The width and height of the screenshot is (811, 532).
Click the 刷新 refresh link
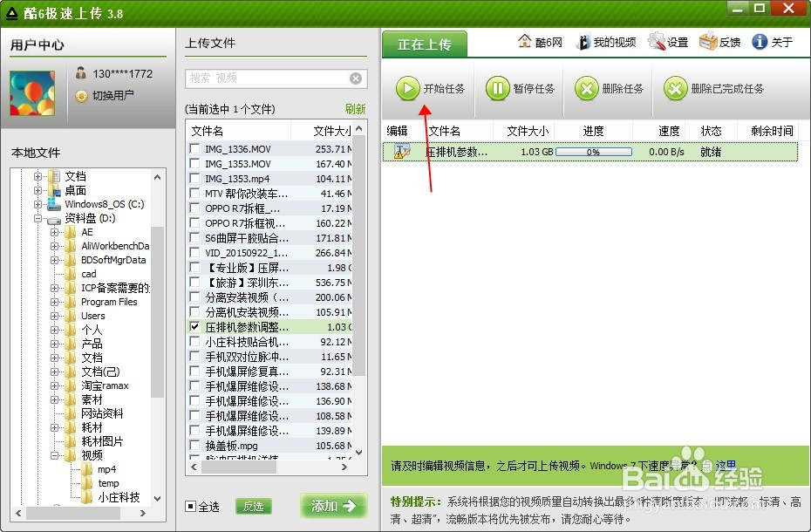coord(355,109)
